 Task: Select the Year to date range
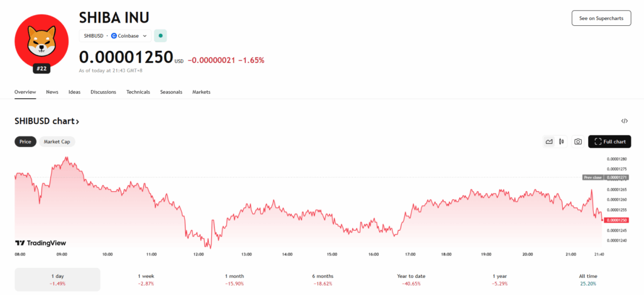tap(411, 279)
